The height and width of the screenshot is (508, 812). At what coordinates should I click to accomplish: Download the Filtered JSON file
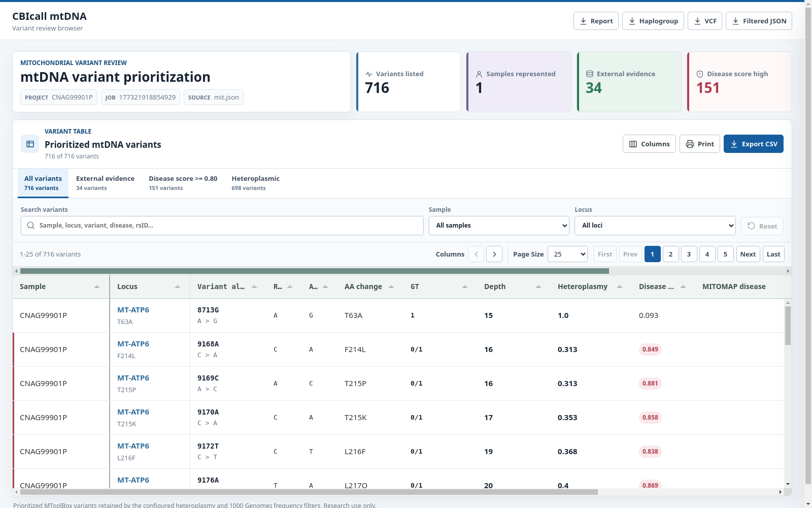pyautogui.click(x=759, y=21)
